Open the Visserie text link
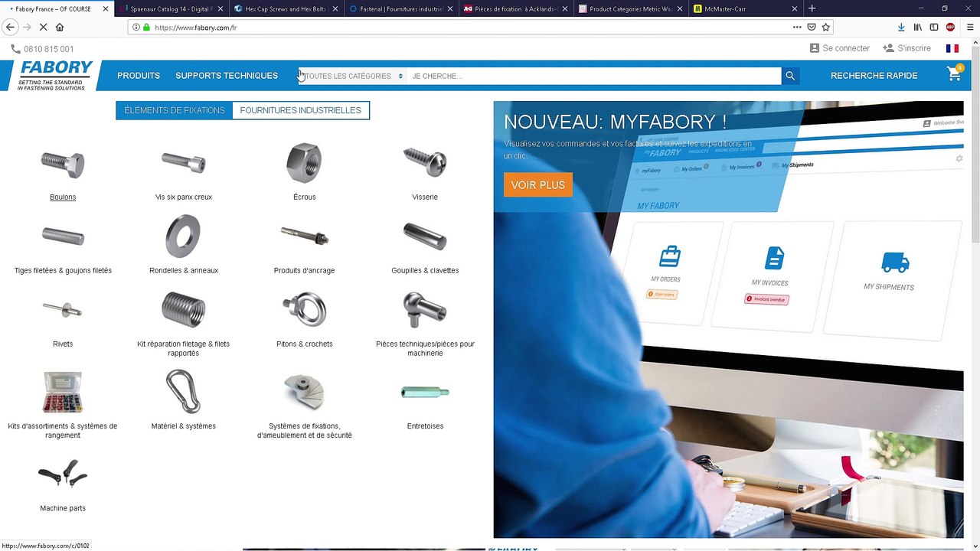Image resolution: width=980 pixels, height=551 pixels. [x=425, y=197]
